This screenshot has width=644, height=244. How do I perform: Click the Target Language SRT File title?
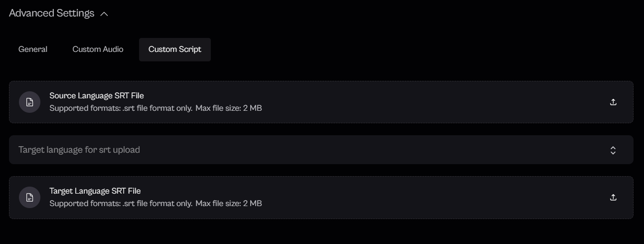point(95,191)
